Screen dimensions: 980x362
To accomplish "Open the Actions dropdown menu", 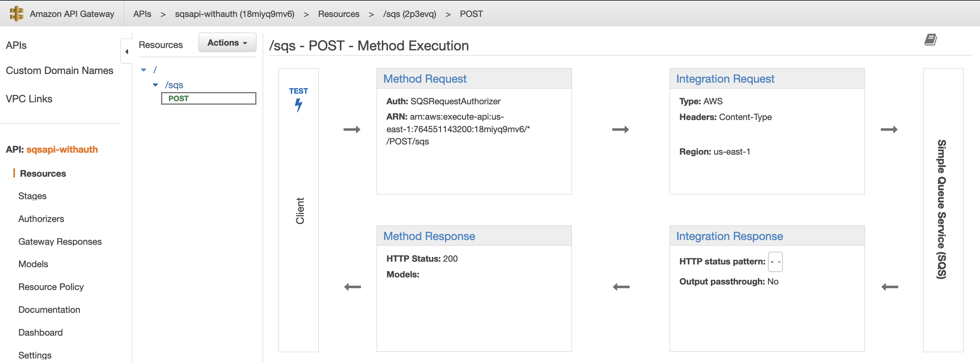I will [x=227, y=42].
